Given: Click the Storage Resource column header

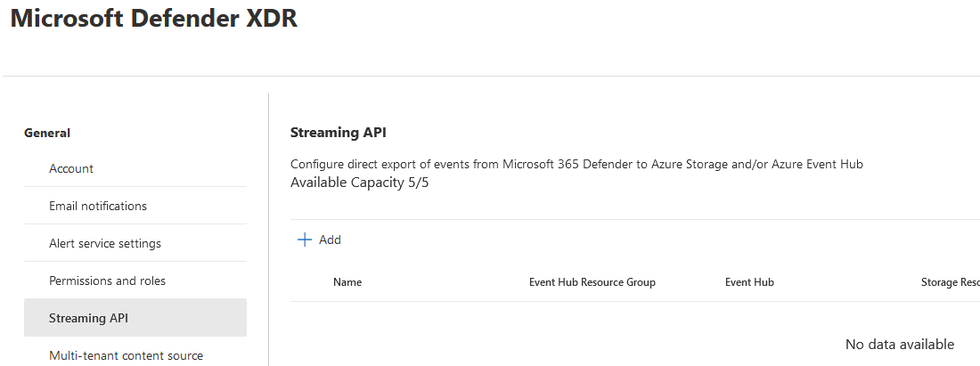Looking at the screenshot, I should 950,282.
